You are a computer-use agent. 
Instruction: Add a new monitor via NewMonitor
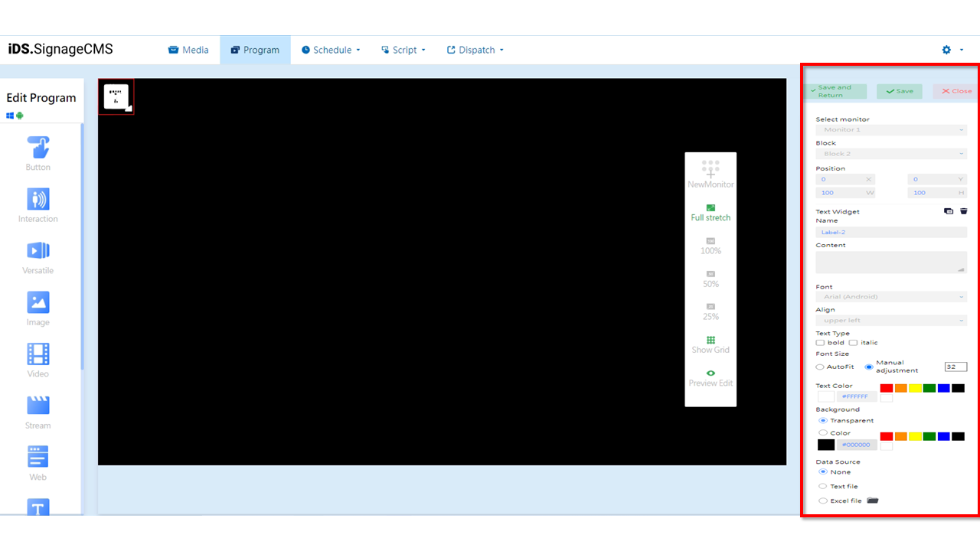coord(710,174)
